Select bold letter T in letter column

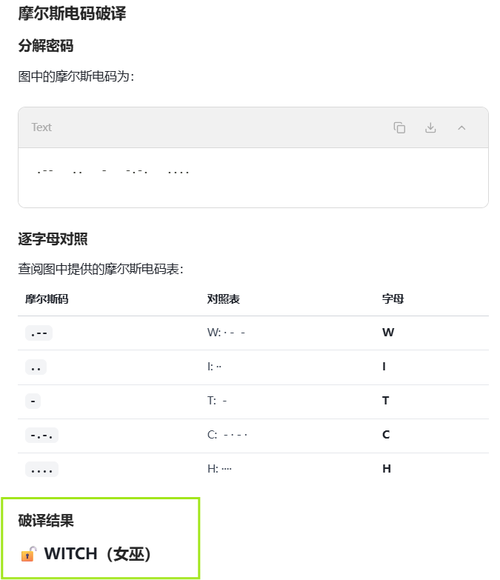click(x=385, y=401)
